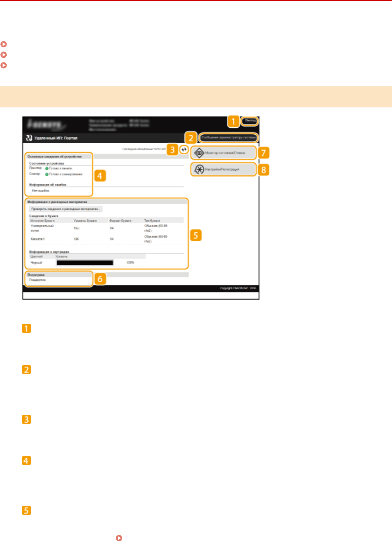Click the eye icon on Монитор состояния/Отмена
Viewport: 392px width, 542px height.
(x=199, y=153)
